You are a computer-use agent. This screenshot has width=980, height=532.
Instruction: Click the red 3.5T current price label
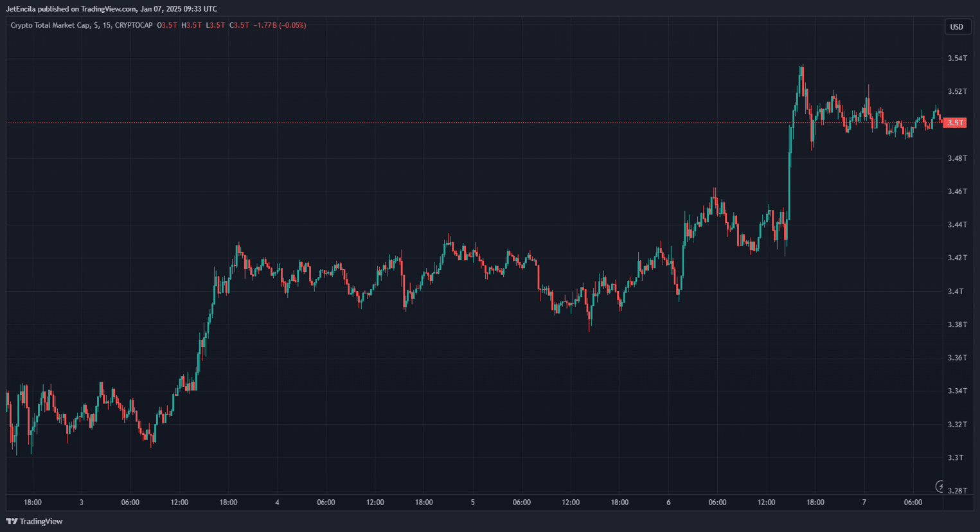click(x=956, y=123)
